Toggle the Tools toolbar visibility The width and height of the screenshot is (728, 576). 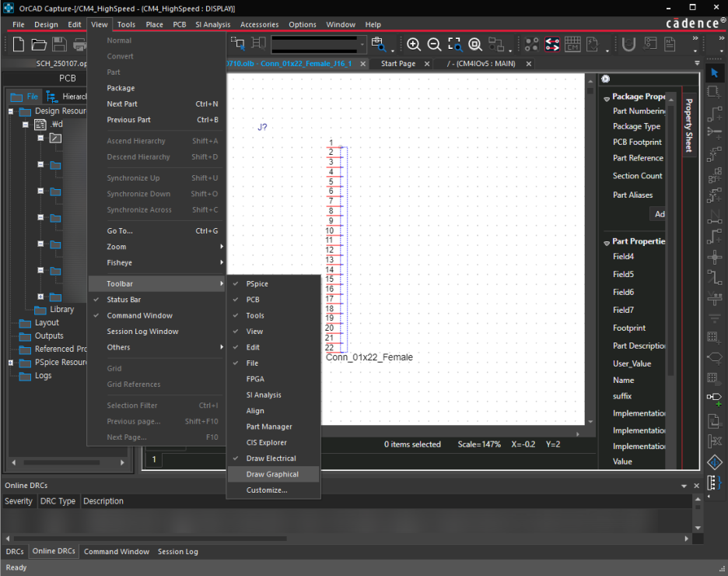point(273,315)
